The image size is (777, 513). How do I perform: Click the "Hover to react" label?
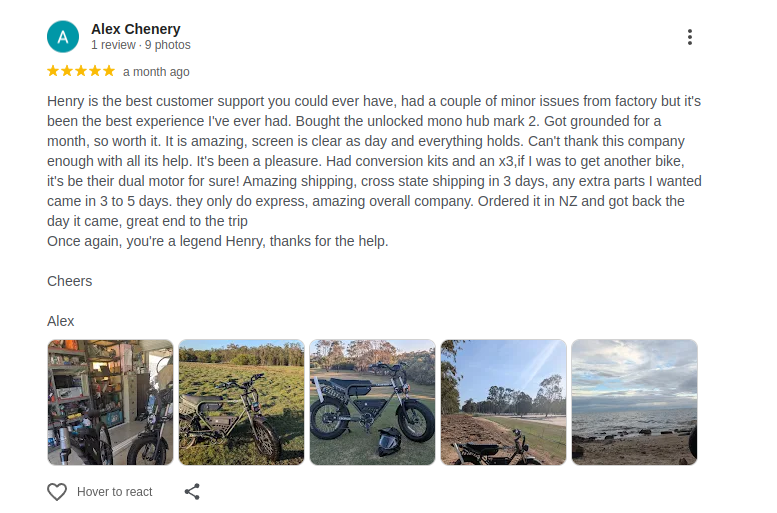point(115,492)
